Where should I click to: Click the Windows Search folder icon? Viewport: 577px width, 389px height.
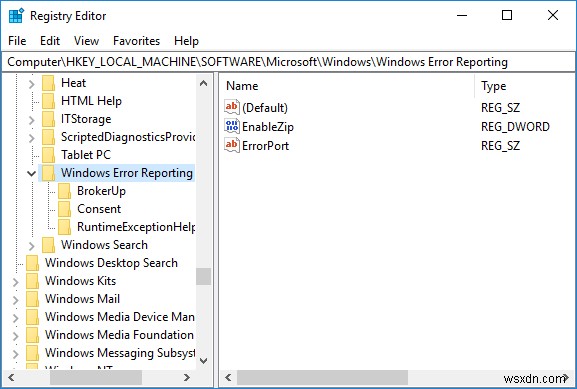tap(48, 245)
